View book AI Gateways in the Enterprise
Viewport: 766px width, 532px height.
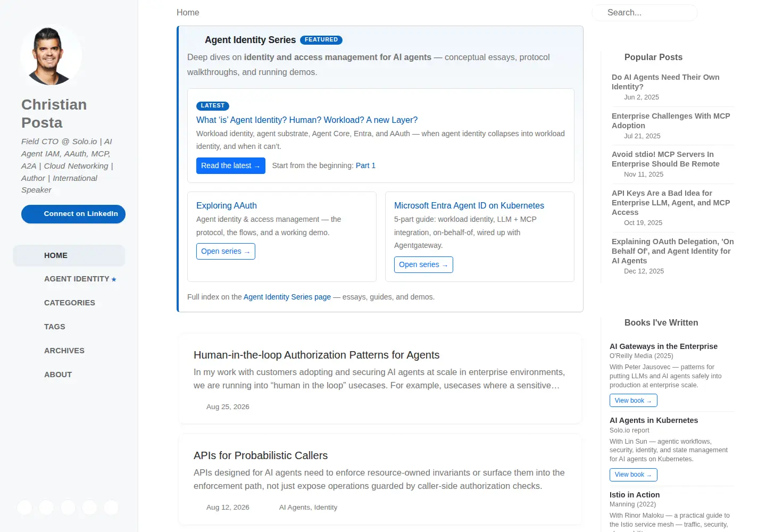point(633,401)
